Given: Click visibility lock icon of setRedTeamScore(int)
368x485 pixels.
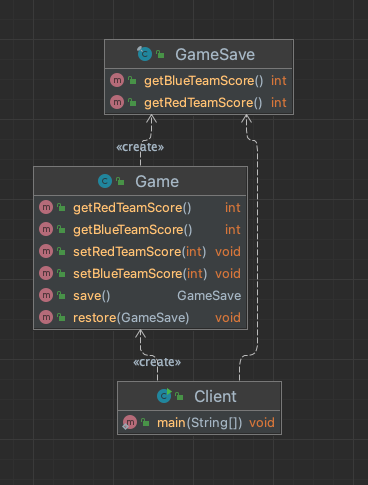Looking at the screenshot, I should 61,251.
